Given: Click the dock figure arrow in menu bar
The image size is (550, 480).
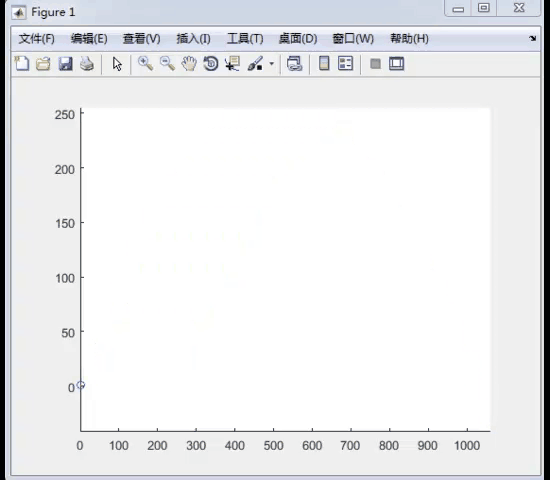Looking at the screenshot, I should (532, 38).
